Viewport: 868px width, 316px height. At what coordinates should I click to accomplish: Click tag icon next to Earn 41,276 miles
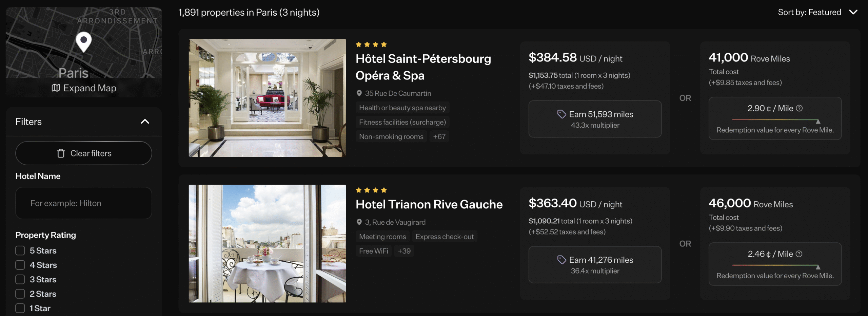[561, 260]
